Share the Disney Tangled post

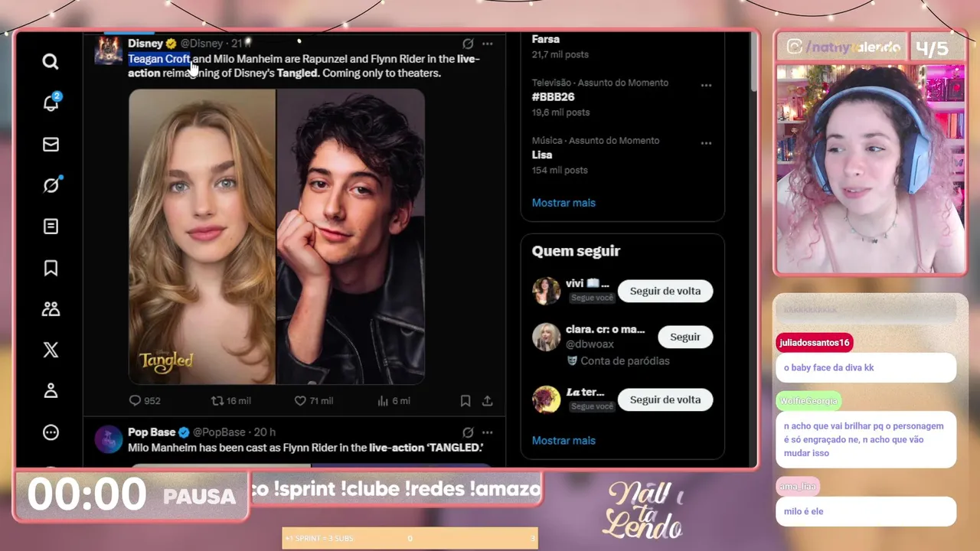click(x=487, y=400)
